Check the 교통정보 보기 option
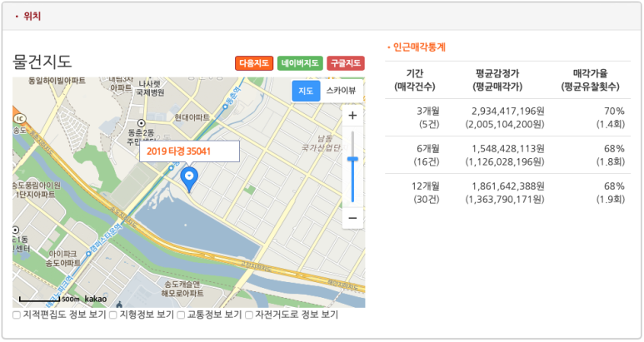 181,315
